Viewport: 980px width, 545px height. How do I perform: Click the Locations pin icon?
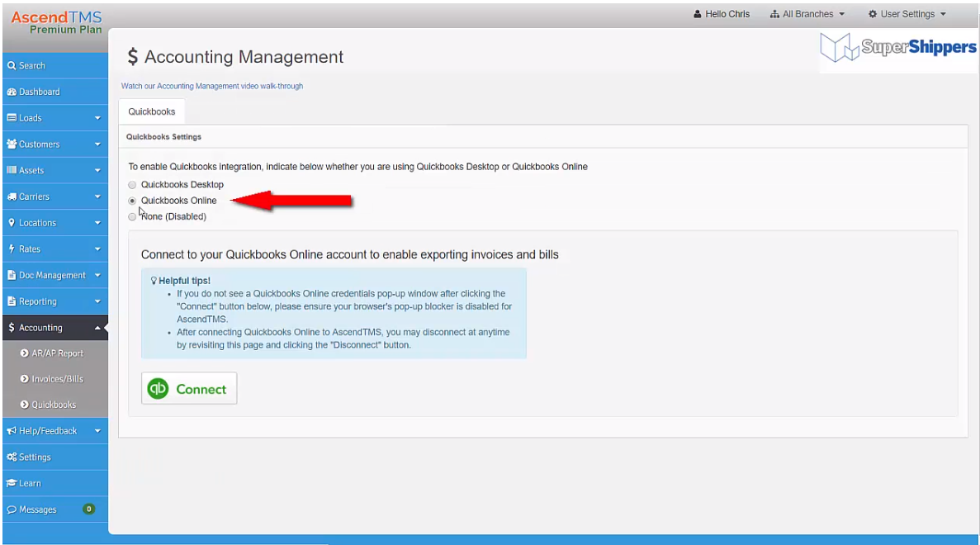[x=12, y=222]
